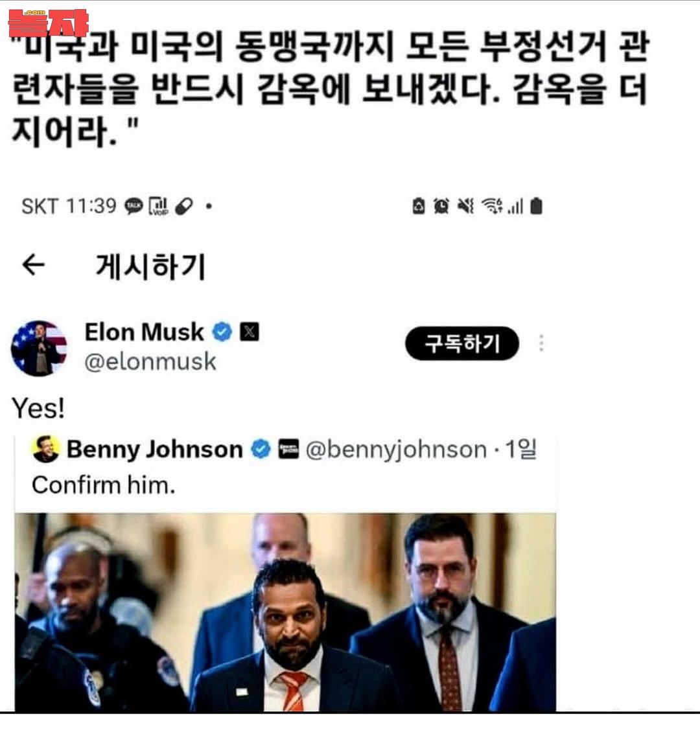Click the red site logo at top left
The image size is (700, 732).
(x=49, y=23)
